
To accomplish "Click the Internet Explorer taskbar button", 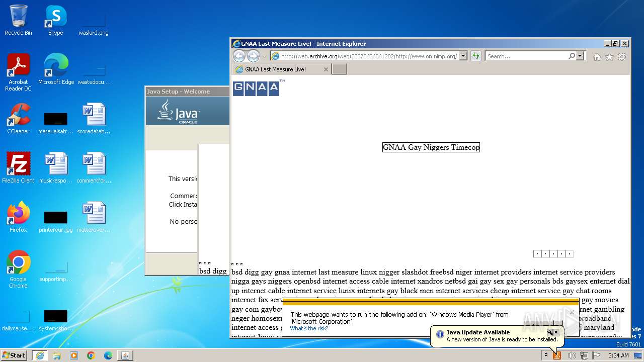I will click(40, 355).
